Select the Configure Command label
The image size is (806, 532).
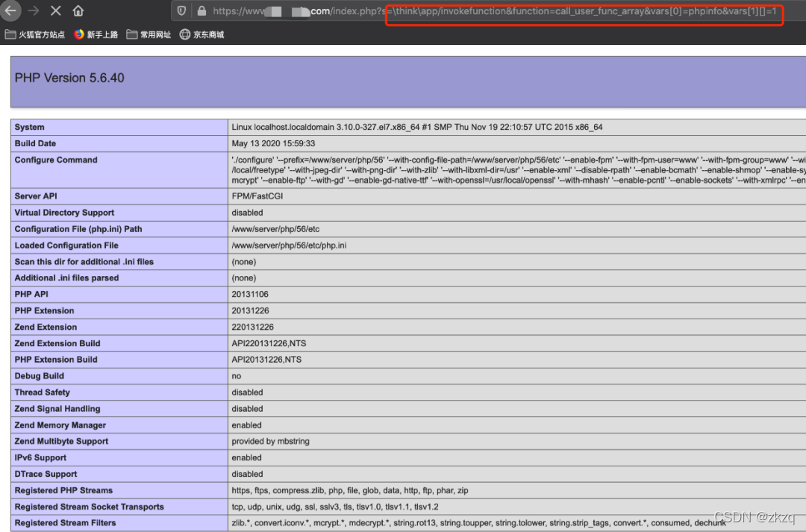pos(55,160)
